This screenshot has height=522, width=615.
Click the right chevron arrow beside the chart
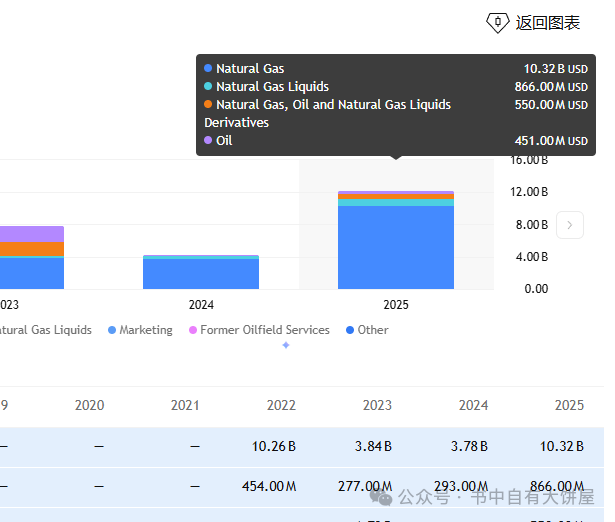[x=569, y=225]
